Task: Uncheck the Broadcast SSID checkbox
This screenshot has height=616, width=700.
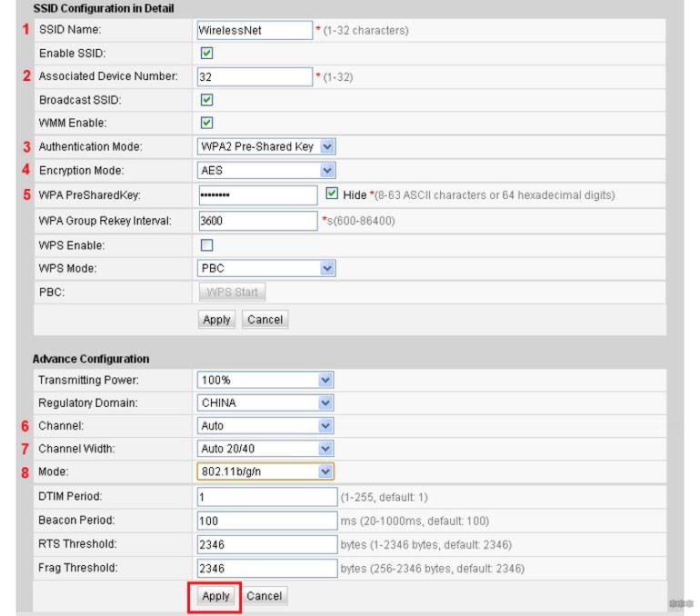Action: [x=206, y=99]
